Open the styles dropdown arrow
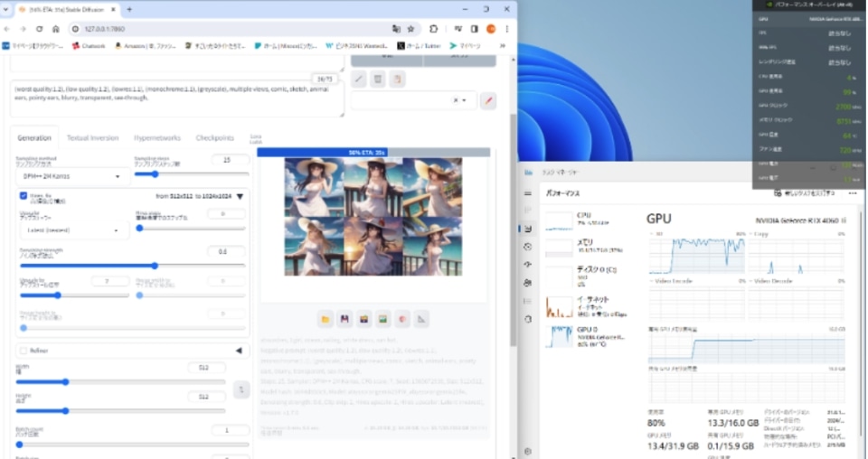This screenshot has width=868, height=459. tap(465, 100)
